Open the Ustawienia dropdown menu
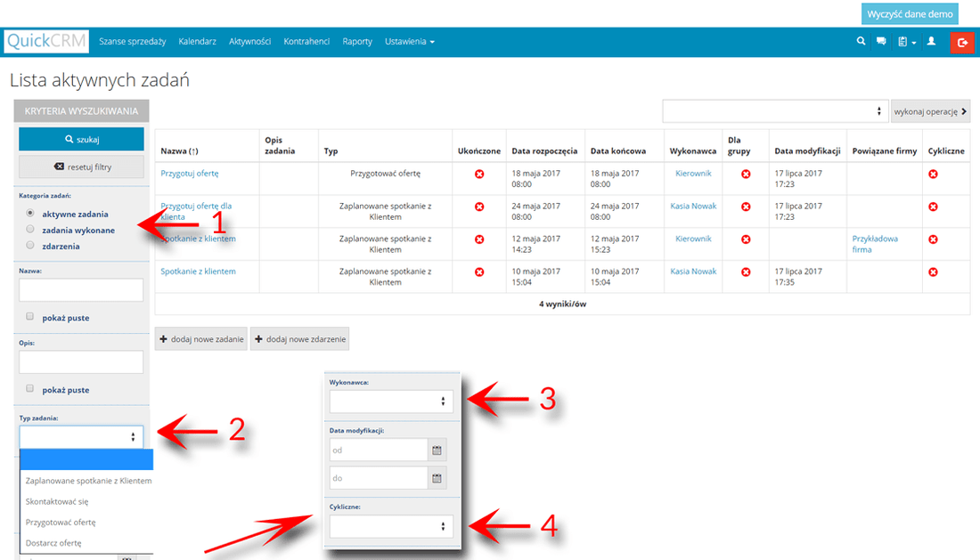The width and height of the screenshot is (980, 560). point(409,42)
